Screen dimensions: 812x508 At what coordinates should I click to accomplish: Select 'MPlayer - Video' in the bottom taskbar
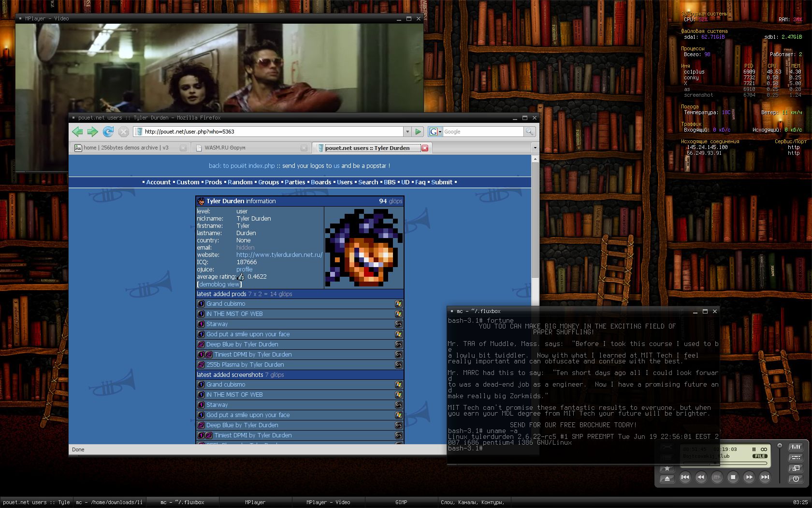(328, 502)
